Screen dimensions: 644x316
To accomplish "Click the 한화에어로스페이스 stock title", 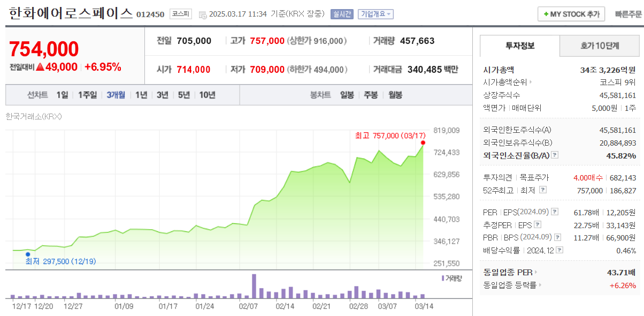I will point(71,13).
